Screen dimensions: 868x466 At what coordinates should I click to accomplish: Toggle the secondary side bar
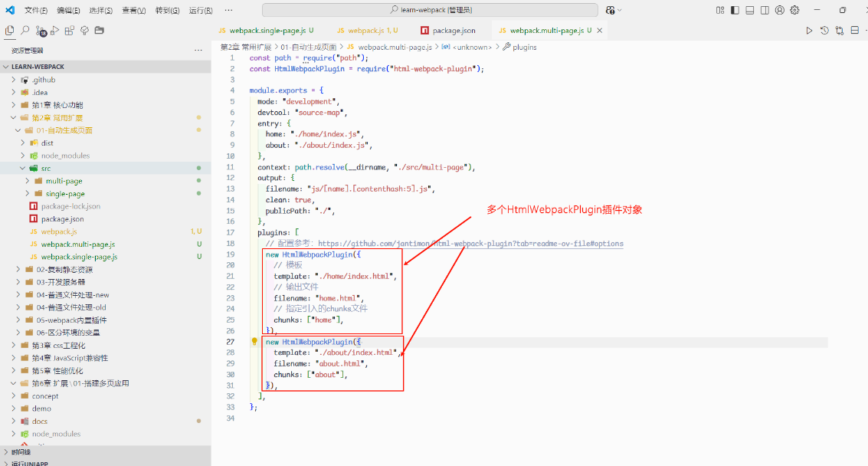(x=765, y=10)
